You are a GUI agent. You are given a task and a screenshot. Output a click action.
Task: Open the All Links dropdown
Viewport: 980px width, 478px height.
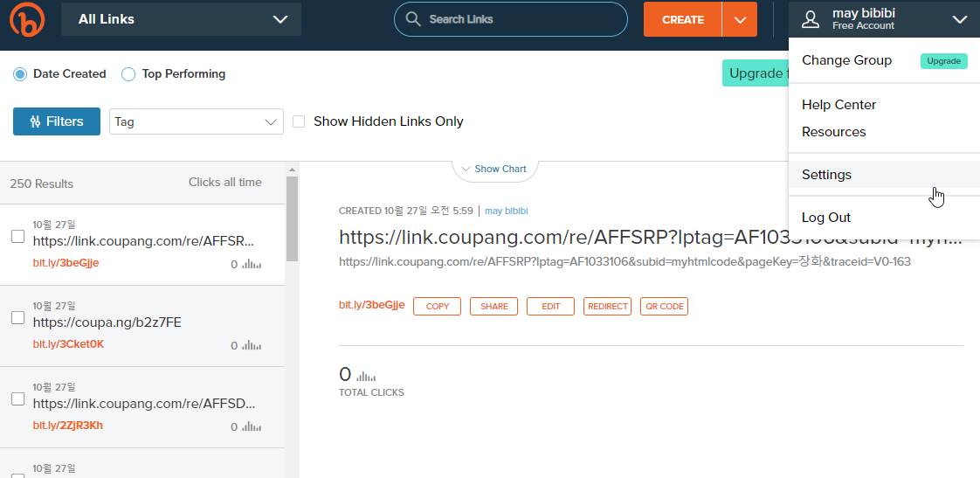[x=182, y=19]
